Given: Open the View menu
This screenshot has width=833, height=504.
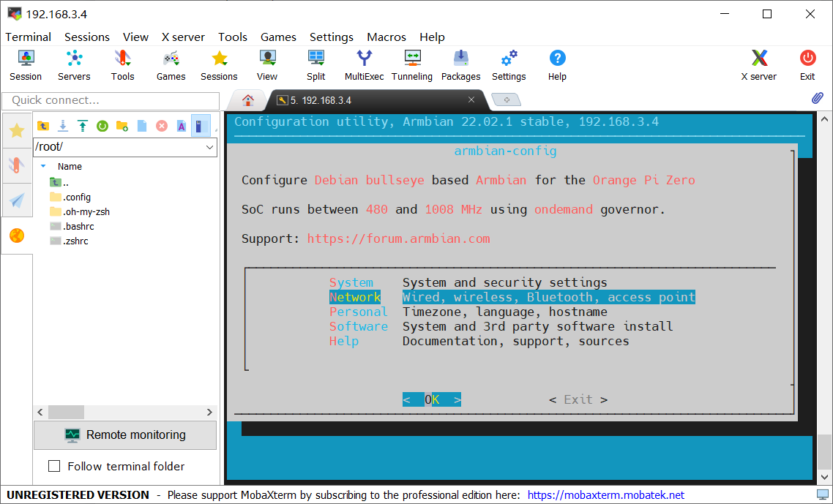Looking at the screenshot, I should (x=135, y=37).
